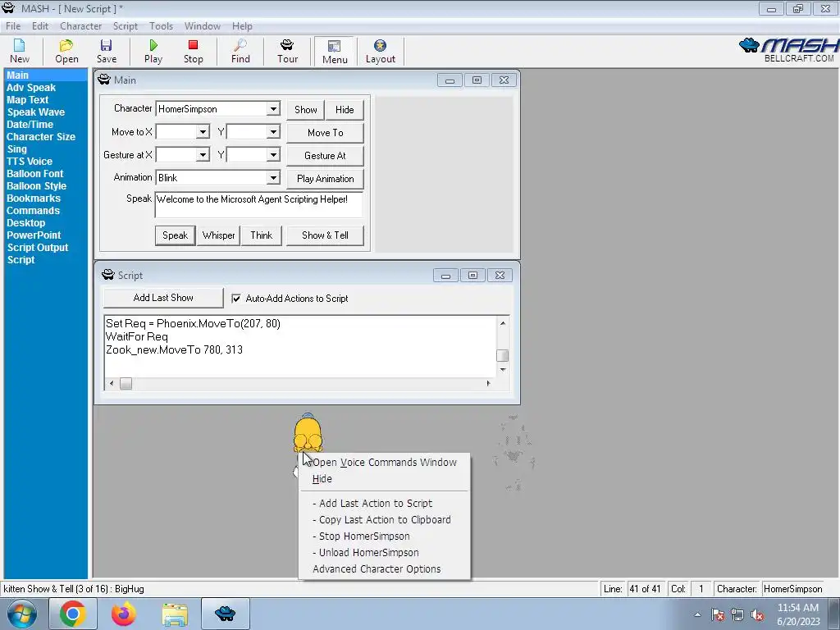Open the Help menu
This screenshot has width=840, height=630.
(x=242, y=25)
